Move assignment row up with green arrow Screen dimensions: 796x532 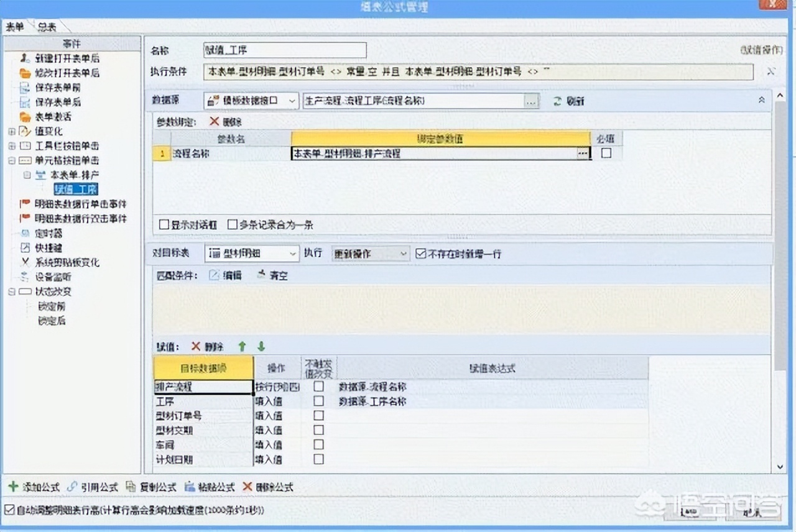point(242,346)
